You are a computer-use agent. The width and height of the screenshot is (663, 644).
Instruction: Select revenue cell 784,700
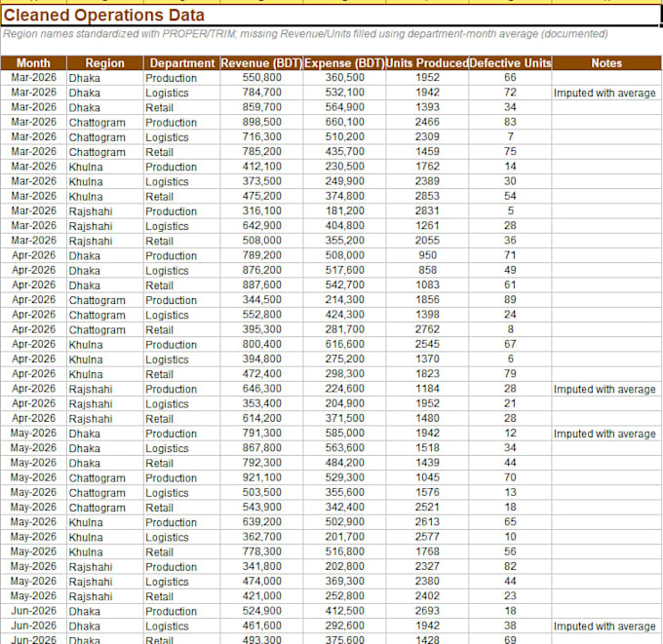click(261, 93)
